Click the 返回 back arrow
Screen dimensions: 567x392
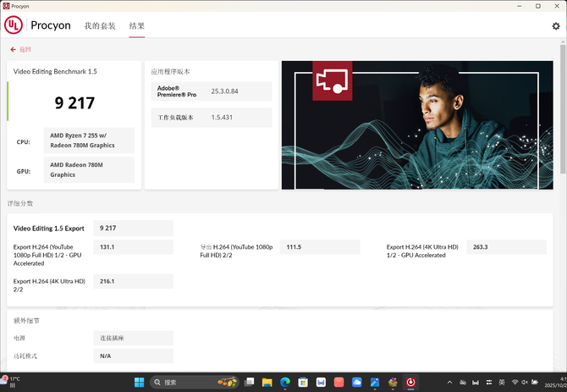(x=14, y=50)
